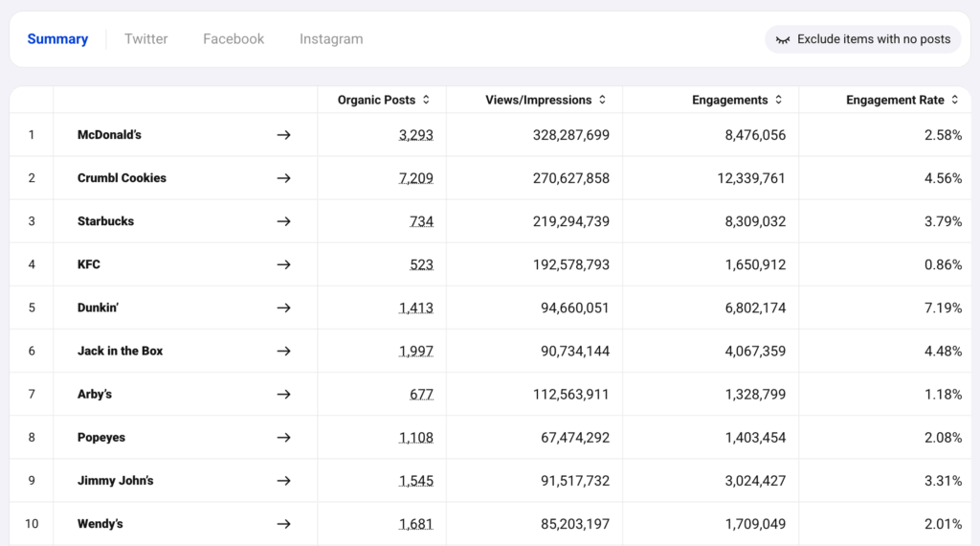This screenshot has width=980, height=546.
Task: Select the Instagram tab
Action: (331, 39)
